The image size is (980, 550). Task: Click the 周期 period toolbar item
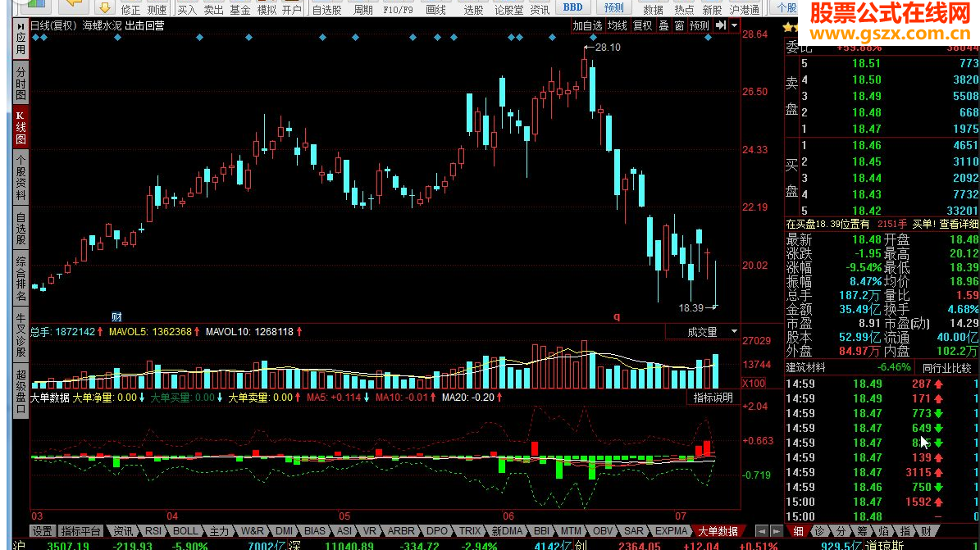pos(362,9)
